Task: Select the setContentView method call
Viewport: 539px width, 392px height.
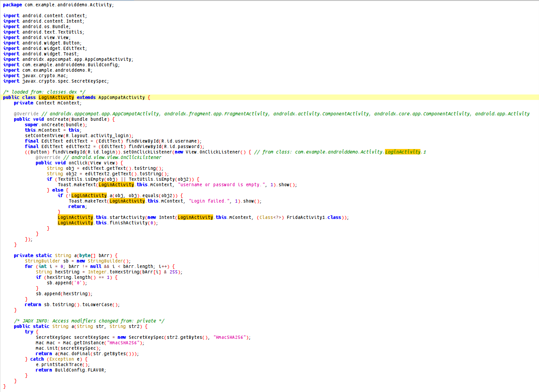Action: [x=41, y=135]
